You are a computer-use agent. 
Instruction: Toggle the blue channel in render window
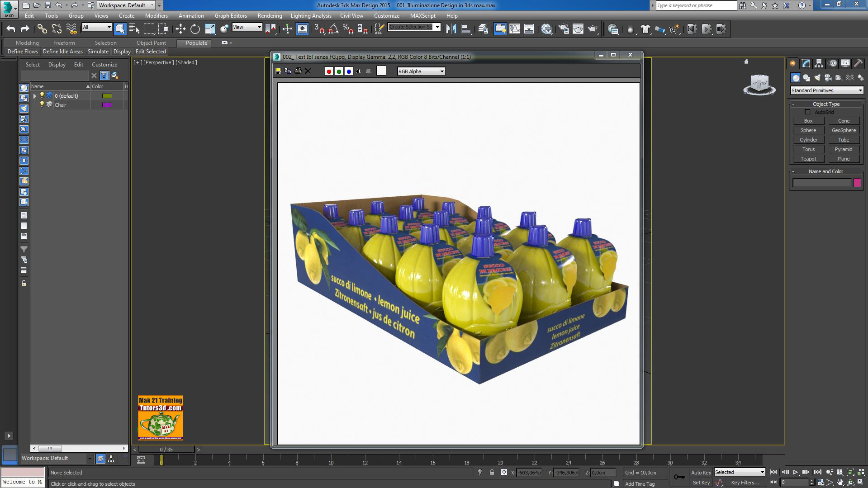tap(349, 71)
